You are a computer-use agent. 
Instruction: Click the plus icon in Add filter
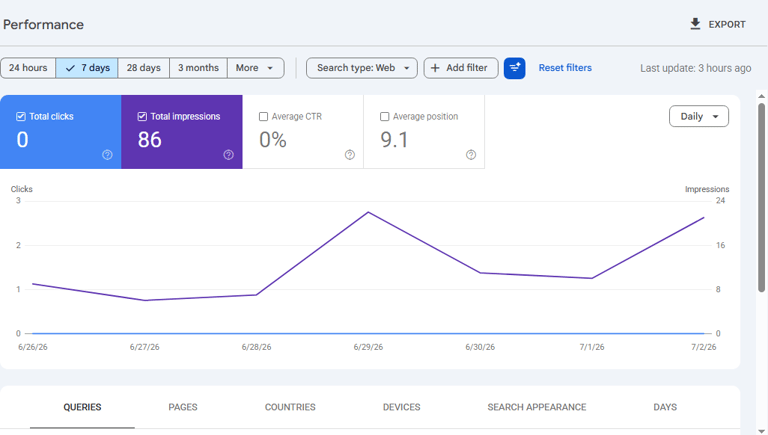click(x=435, y=68)
